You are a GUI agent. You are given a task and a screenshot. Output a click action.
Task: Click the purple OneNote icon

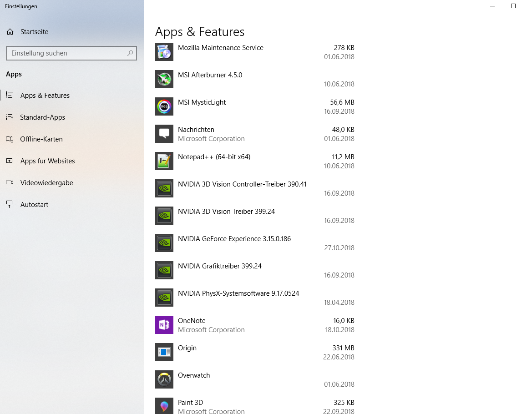click(164, 325)
